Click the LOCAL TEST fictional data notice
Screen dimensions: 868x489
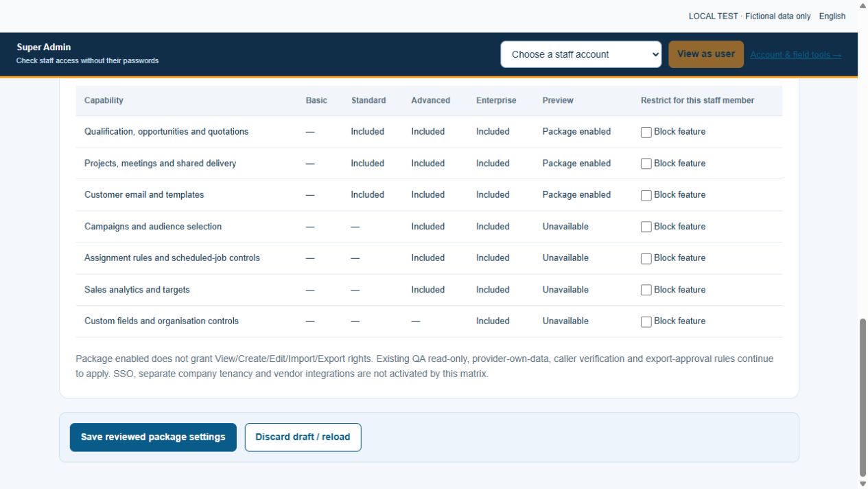coord(749,16)
